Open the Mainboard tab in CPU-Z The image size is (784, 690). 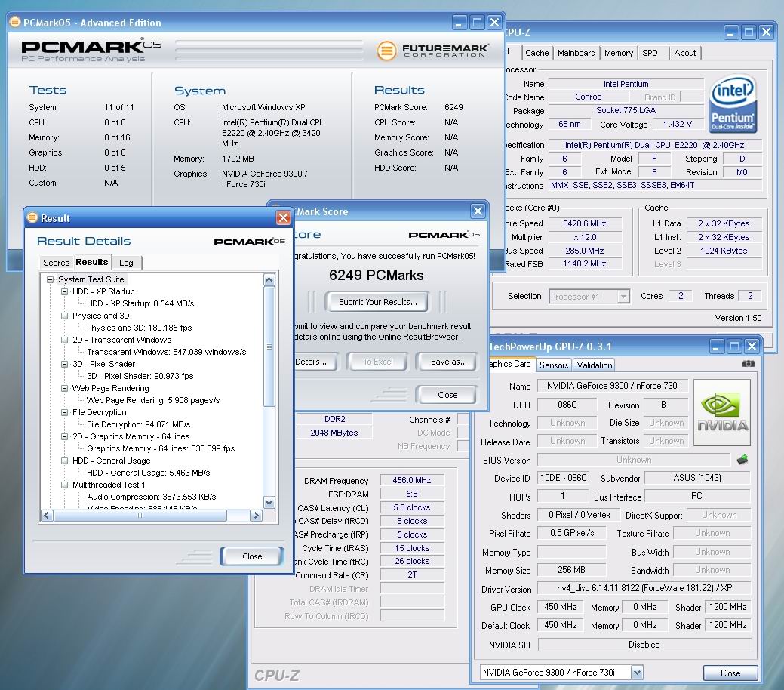click(x=576, y=53)
